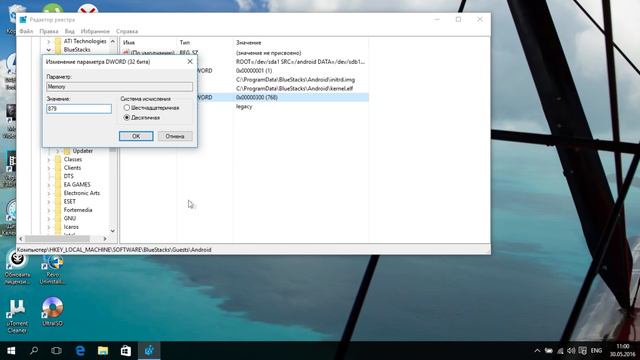
Task: Expand the Updater key
Action: pyautogui.click(x=58, y=151)
